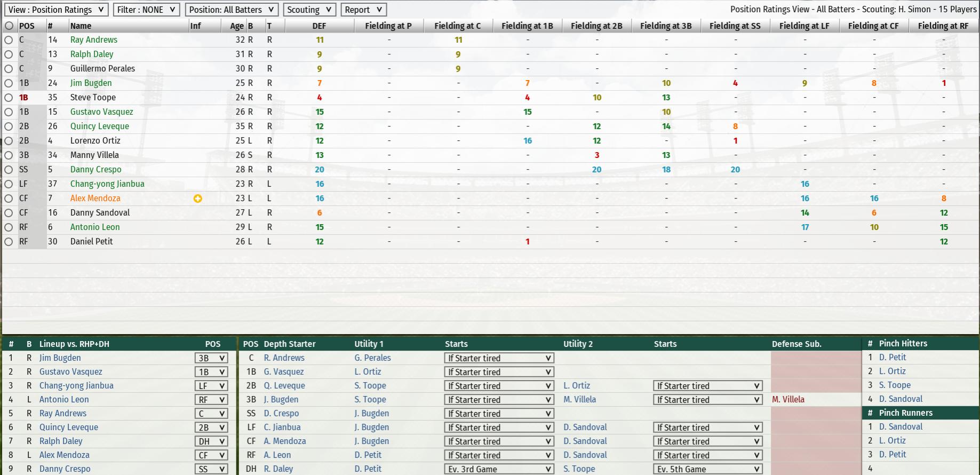Image resolution: width=980 pixels, height=475 pixels.
Task: Select pinch hitter D. Petit
Action: tap(893, 358)
